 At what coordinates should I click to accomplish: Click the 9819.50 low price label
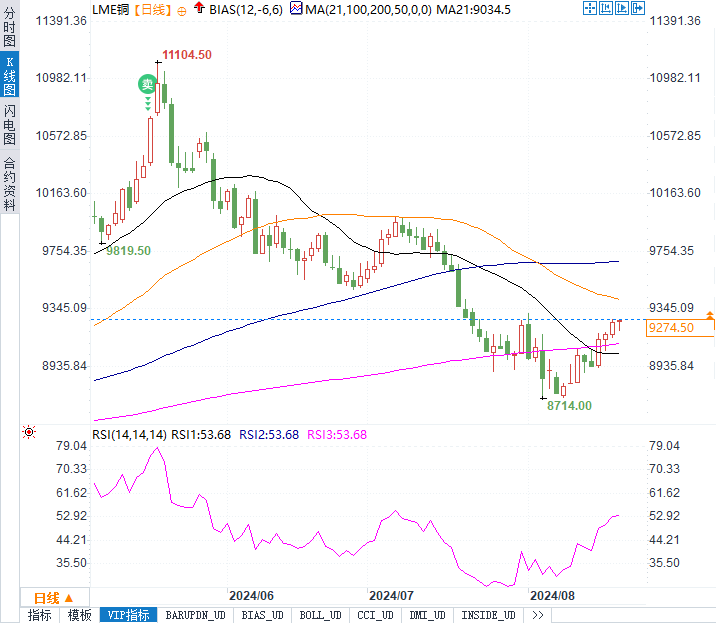tap(128, 251)
